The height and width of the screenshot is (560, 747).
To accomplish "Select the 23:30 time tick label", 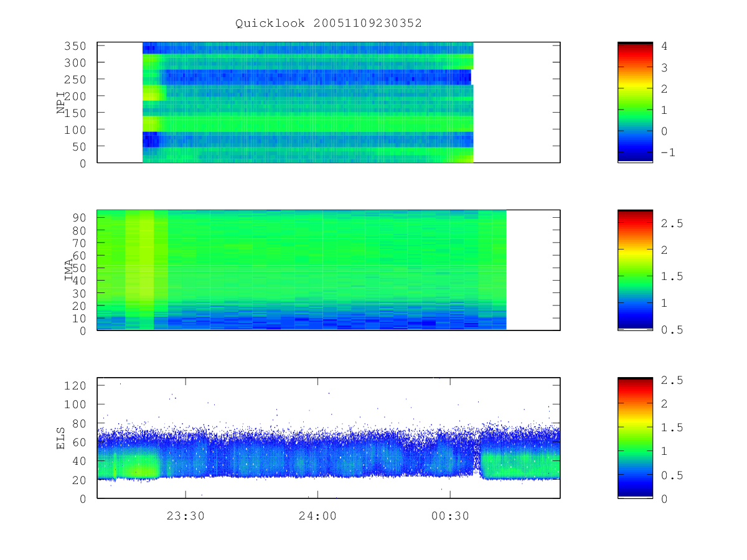I will (x=185, y=516).
